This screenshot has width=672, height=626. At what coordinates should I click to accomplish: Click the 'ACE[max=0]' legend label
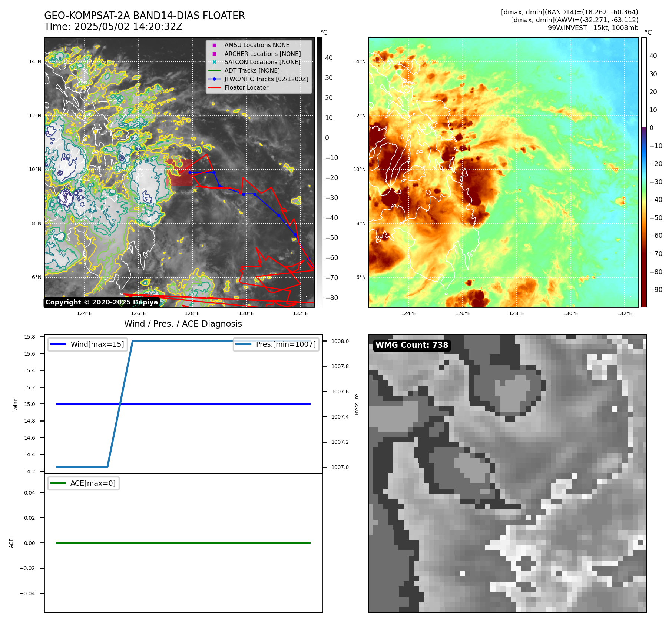click(93, 483)
